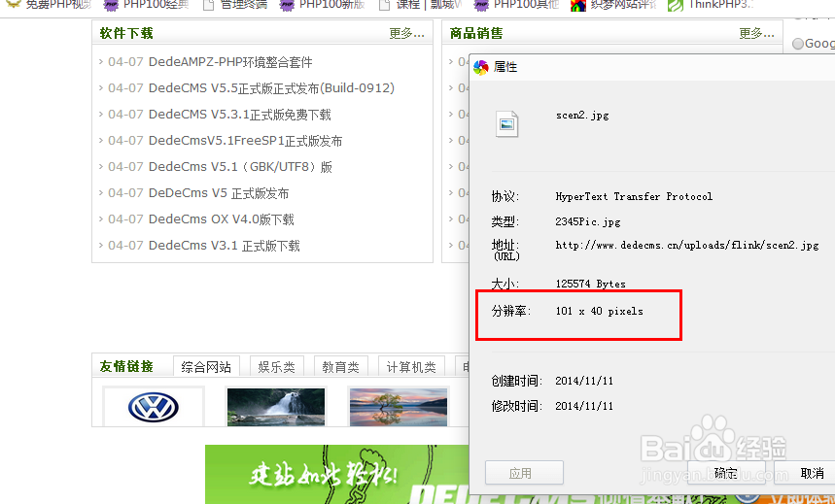Click the waterfall friend link thumbnail
The image size is (835, 504).
pyautogui.click(x=276, y=407)
